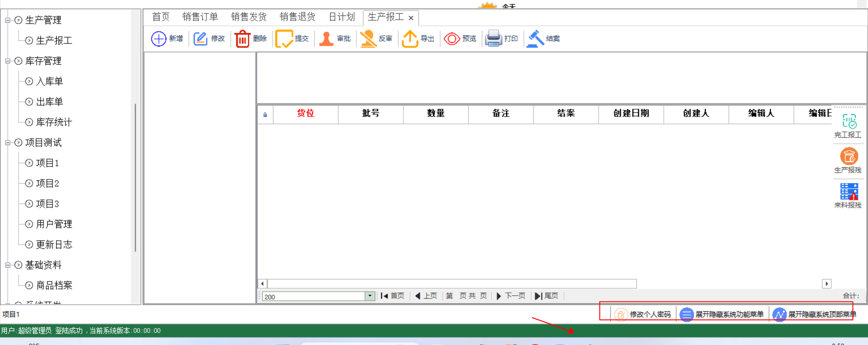Collapse the 库存管理 tree node
Screen dimensions: 868x345
point(8,61)
